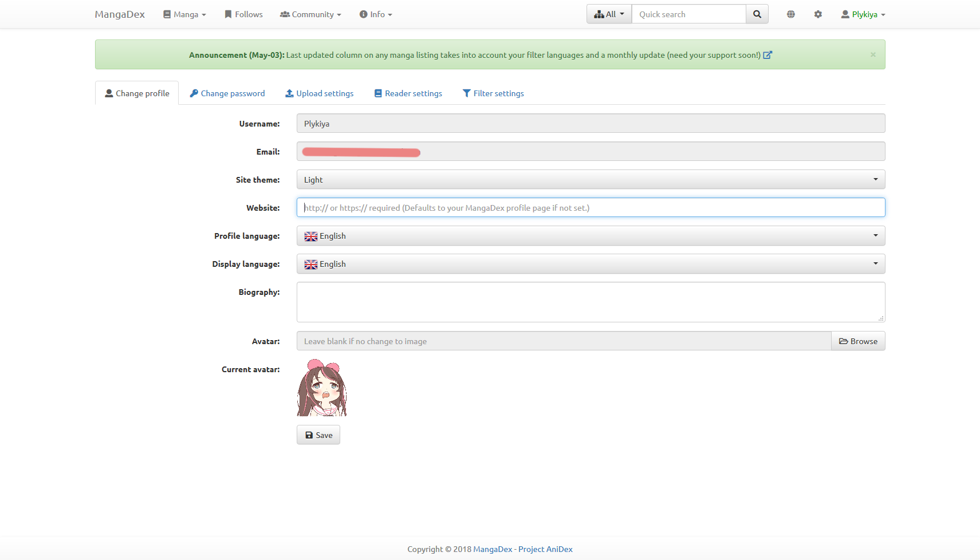This screenshot has height=560, width=980.
Task: Select the Change profile tab
Action: point(137,93)
